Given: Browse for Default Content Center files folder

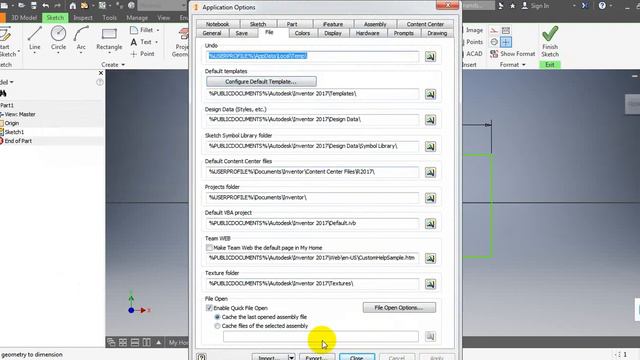Looking at the screenshot, I should point(430,172).
